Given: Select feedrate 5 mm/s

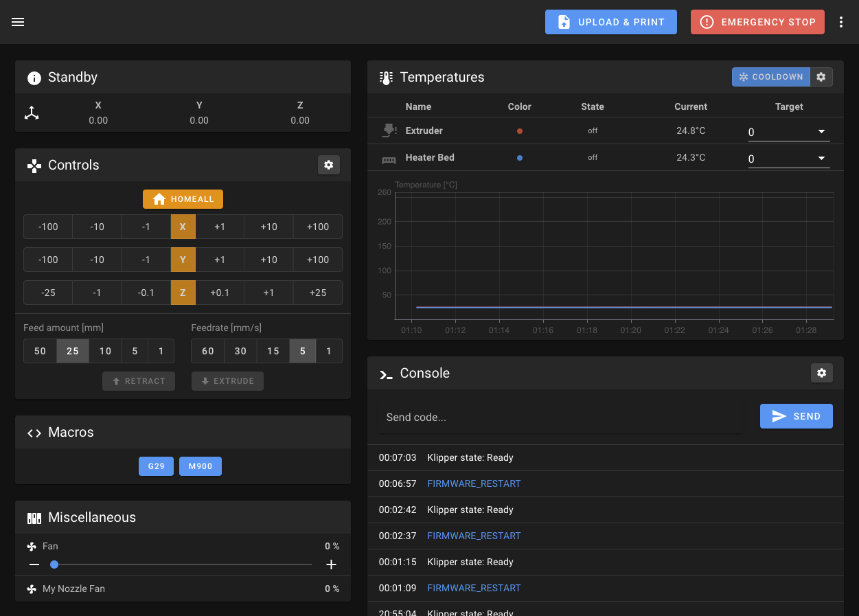Looking at the screenshot, I should [303, 351].
